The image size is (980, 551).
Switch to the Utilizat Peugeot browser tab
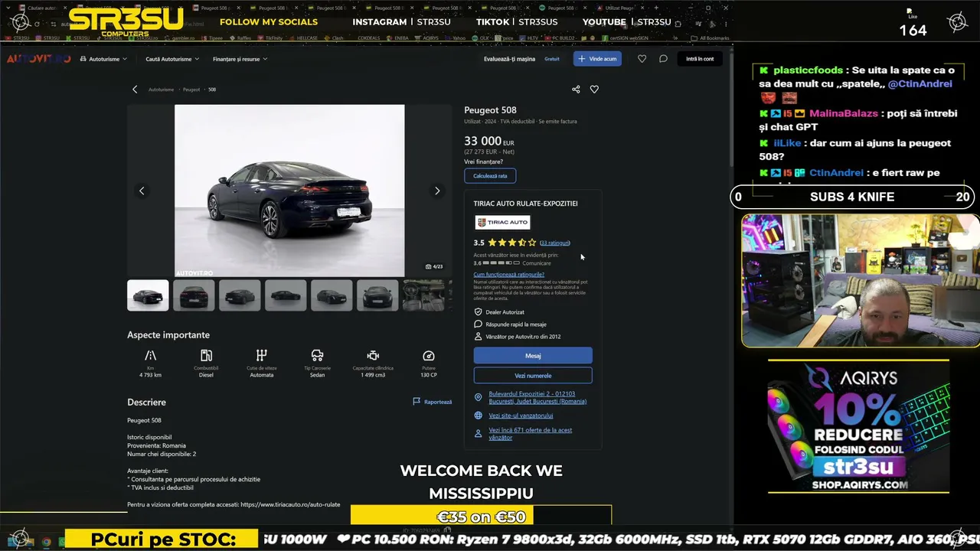coord(618,8)
